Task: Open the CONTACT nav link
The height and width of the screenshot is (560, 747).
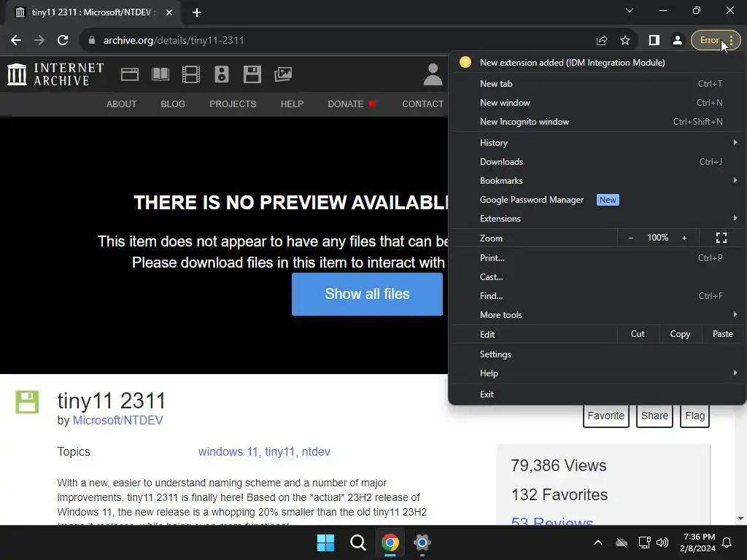Action: pyautogui.click(x=422, y=104)
